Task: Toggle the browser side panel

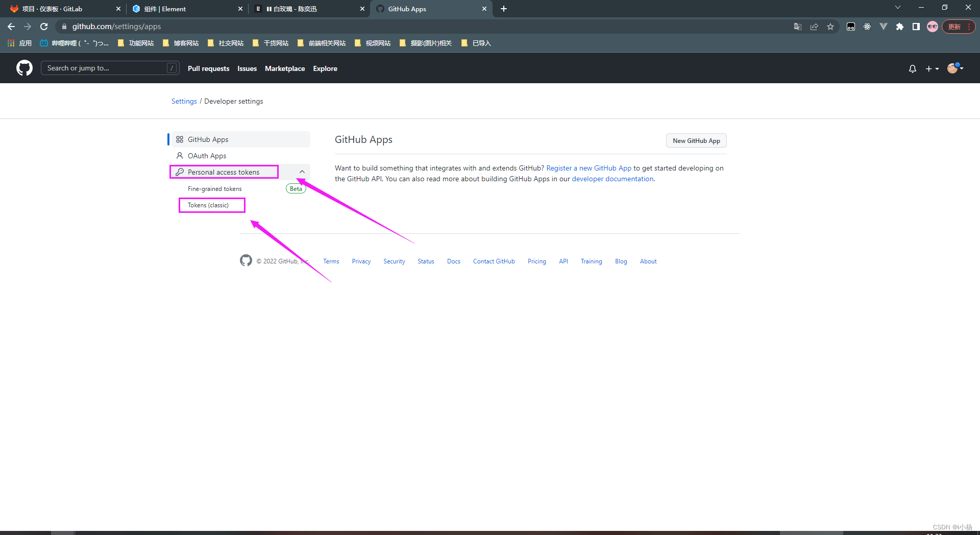Action: click(916, 27)
